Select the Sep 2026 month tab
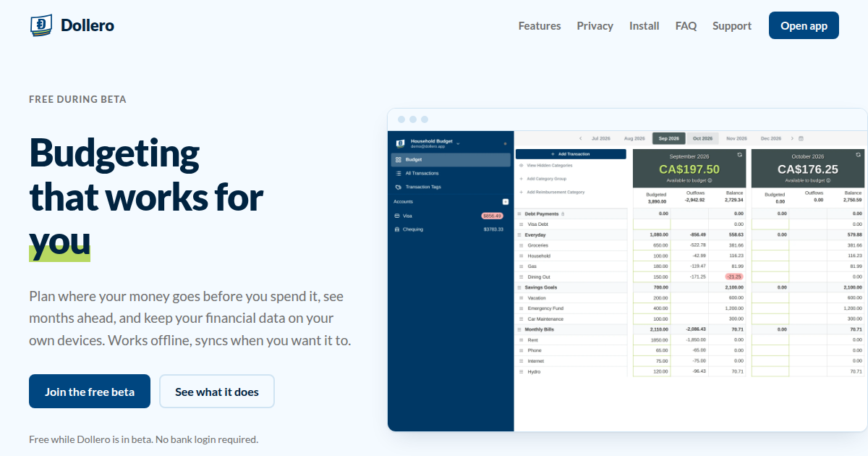Screen dimensions: 868x456 click(x=668, y=138)
